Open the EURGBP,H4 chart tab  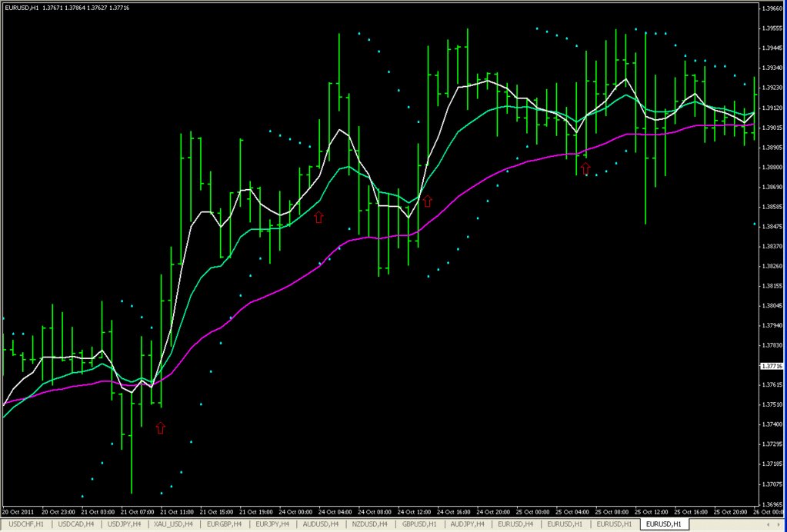(225, 524)
